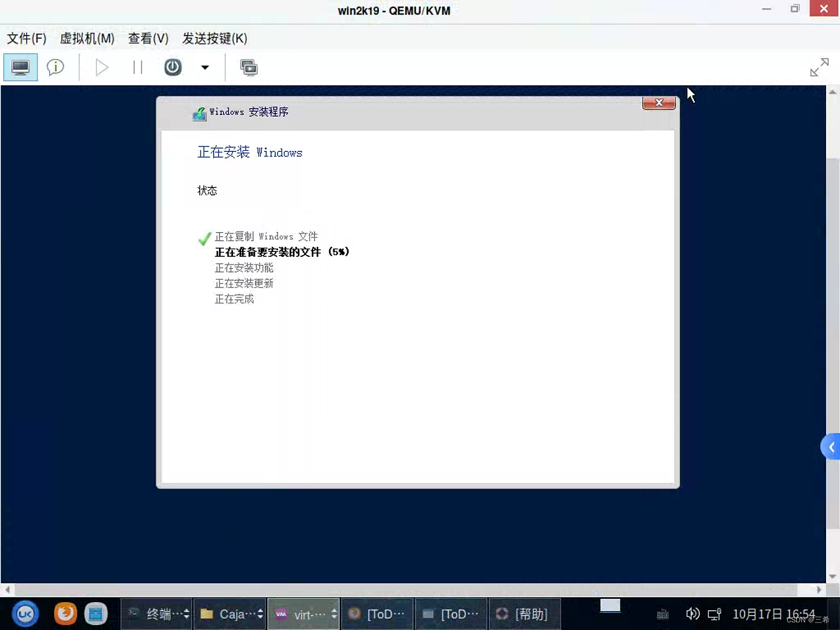Open the file manager taskbar launcher
The width and height of the screenshot is (840, 630).
pos(96,614)
